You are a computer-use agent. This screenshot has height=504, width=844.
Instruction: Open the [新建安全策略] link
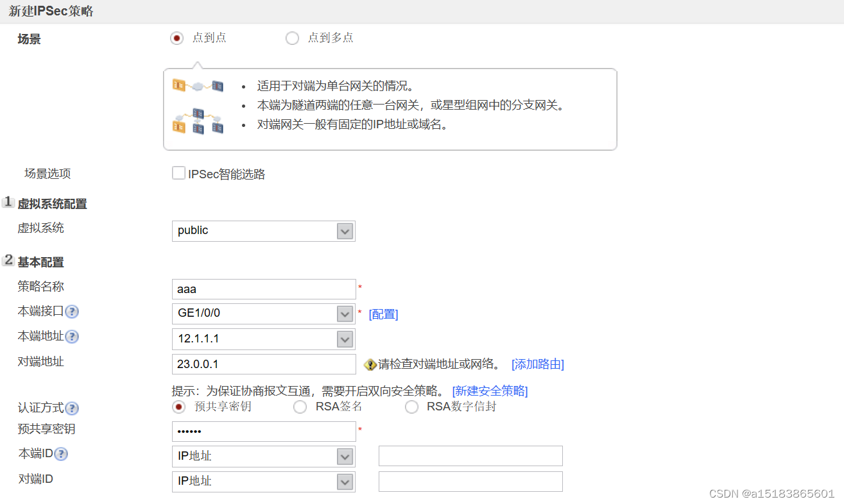point(490,391)
